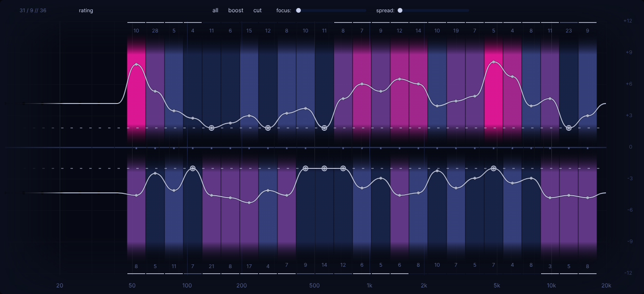Select the "all" display mode
644x294 pixels.
coord(215,10)
